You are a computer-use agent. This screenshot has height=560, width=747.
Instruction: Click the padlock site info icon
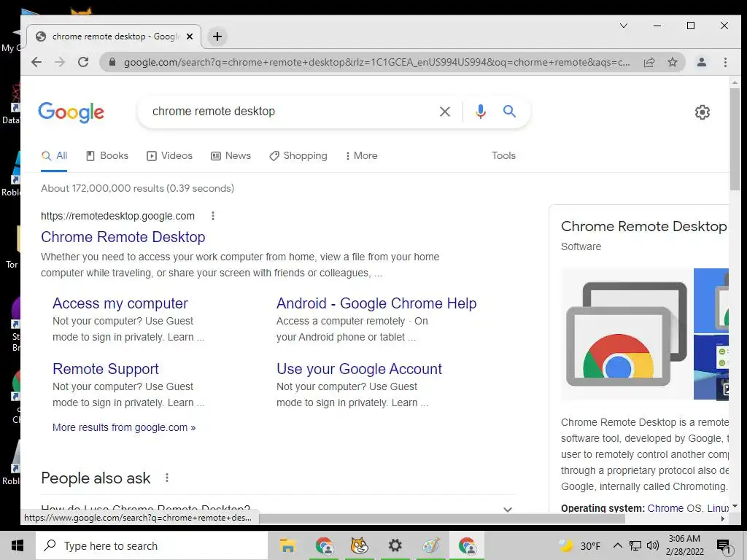tap(112, 62)
